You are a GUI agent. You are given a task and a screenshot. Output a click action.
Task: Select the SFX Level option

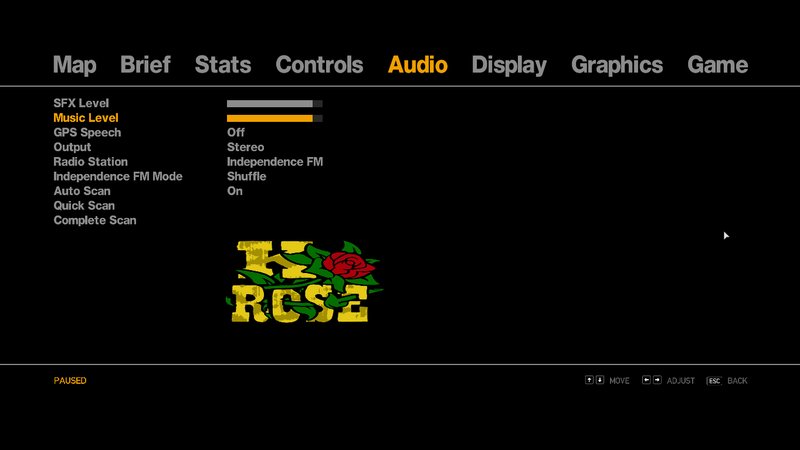tap(81, 103)
